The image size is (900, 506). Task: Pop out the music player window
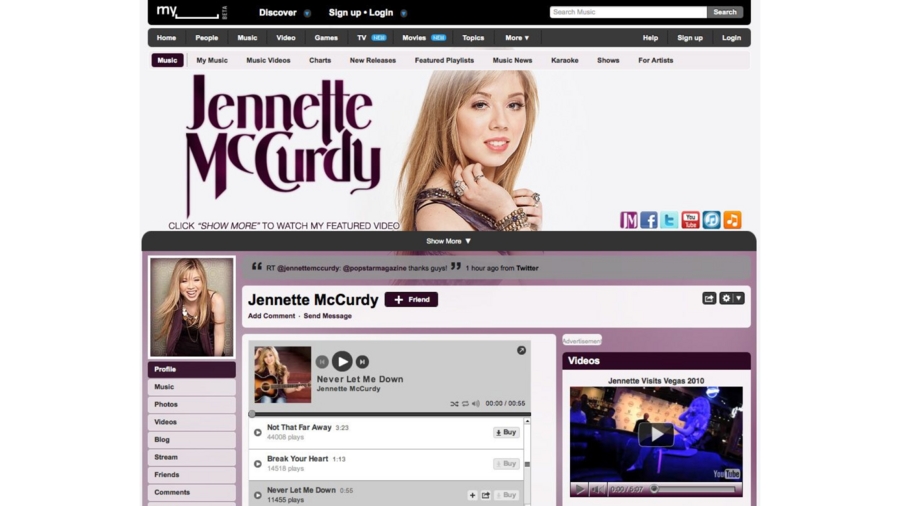coord(521,350)
